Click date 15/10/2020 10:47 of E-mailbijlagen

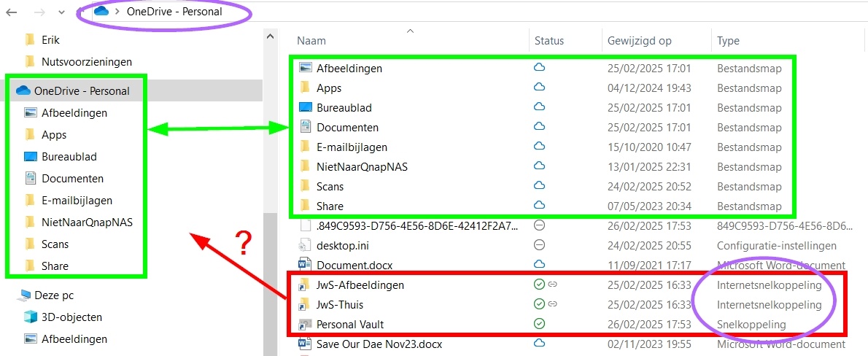[648, 147]
